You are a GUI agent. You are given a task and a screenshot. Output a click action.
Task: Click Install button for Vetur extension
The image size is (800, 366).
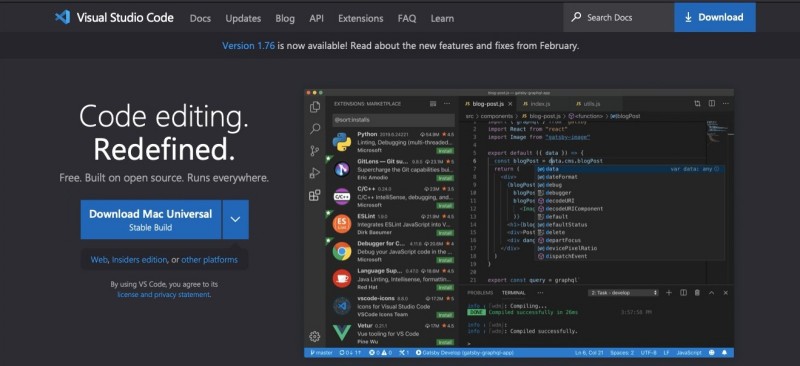pyautogui.click(x=445, y=342)
